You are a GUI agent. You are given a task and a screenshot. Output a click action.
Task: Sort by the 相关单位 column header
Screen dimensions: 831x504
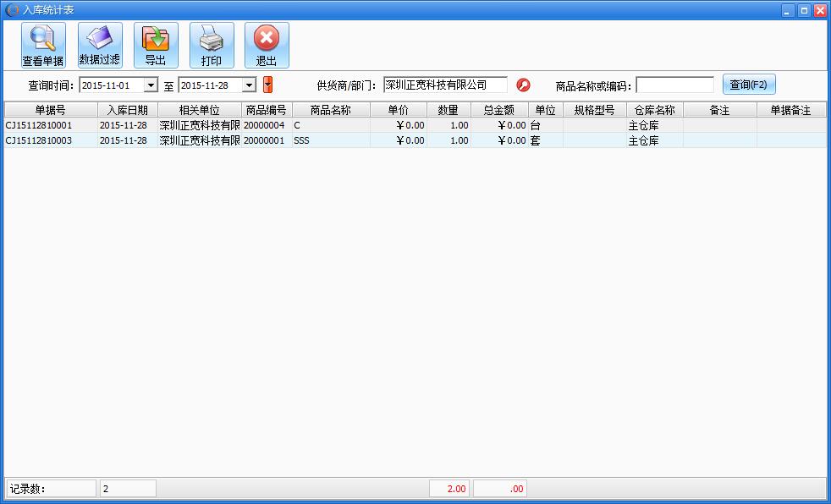click(199, 110)
